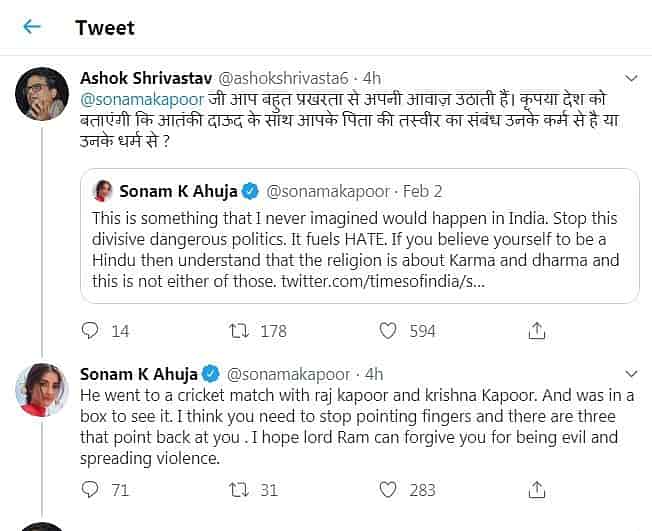Open Sonam K Ahuja's profile avatar

[42, 391]
